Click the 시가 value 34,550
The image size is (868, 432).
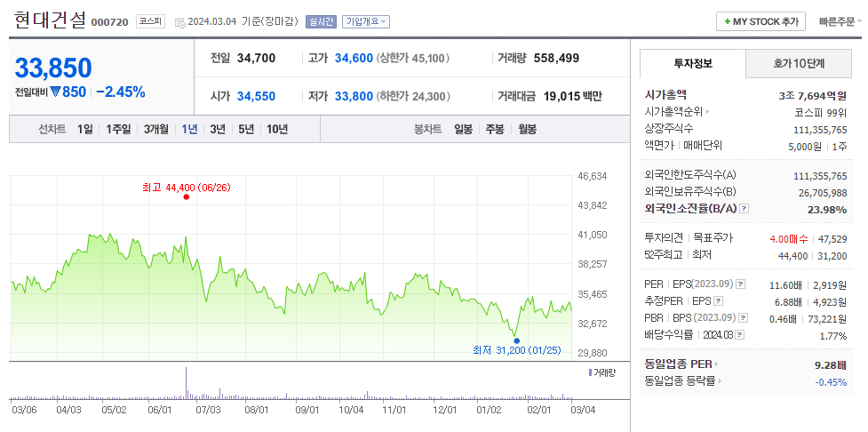(x=256, y=96)
